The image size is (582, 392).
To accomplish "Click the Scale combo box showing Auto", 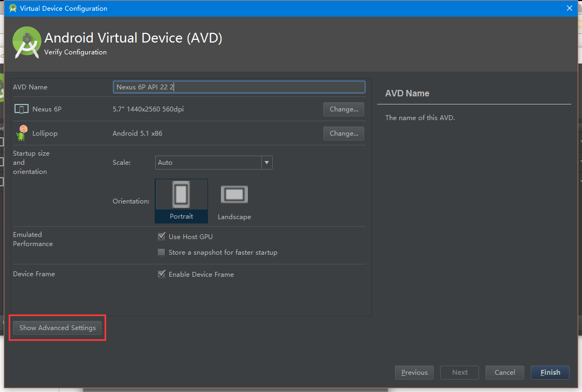I will [x=208, y=163].
